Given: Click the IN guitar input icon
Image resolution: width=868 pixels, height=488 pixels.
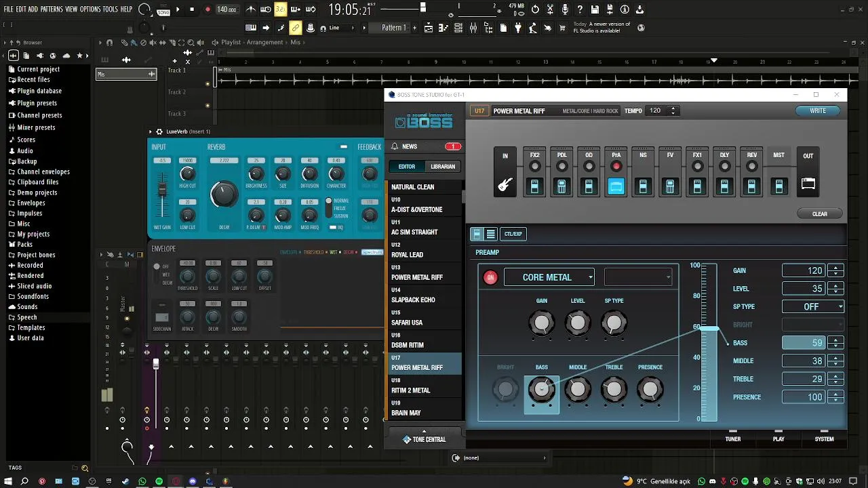Looking at the screenshot, I should point(505,184).
